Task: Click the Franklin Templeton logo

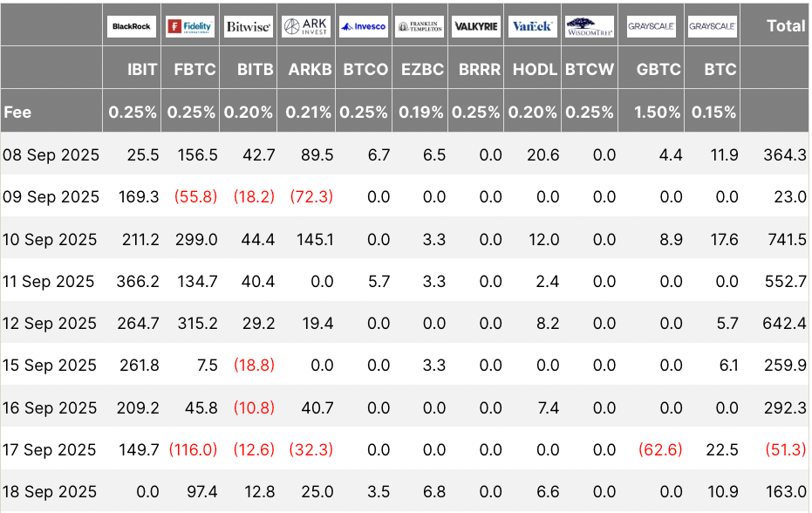Action: (x=420, y=26)
